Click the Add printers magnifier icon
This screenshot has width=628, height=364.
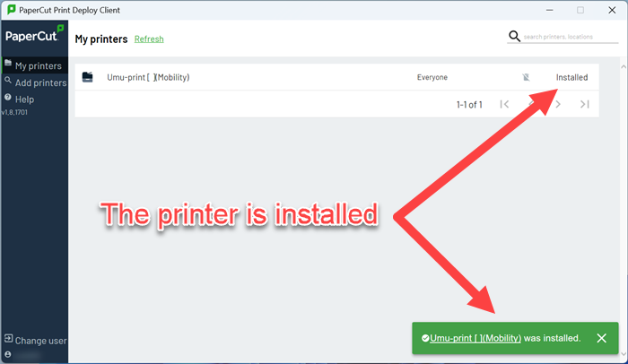(8, 80)
